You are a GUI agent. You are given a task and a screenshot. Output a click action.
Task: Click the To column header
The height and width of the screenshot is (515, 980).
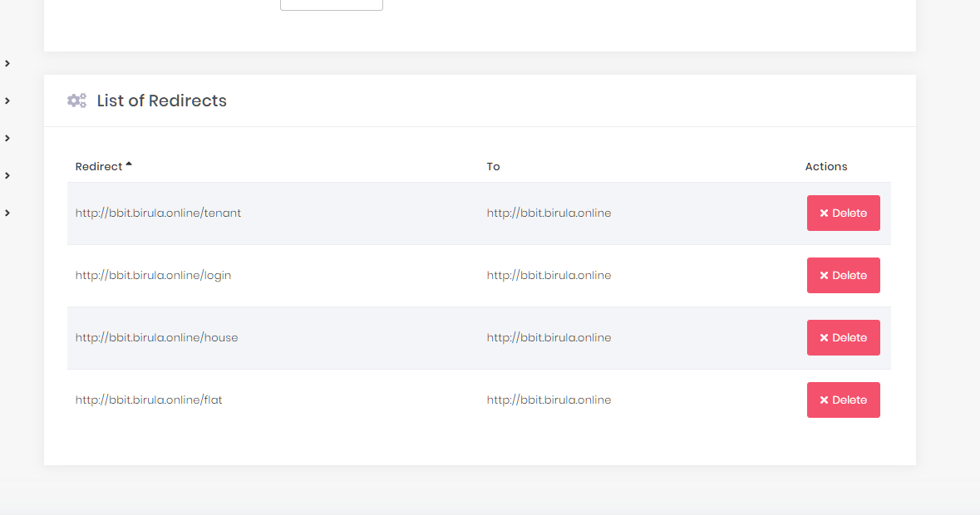point(493,166)
